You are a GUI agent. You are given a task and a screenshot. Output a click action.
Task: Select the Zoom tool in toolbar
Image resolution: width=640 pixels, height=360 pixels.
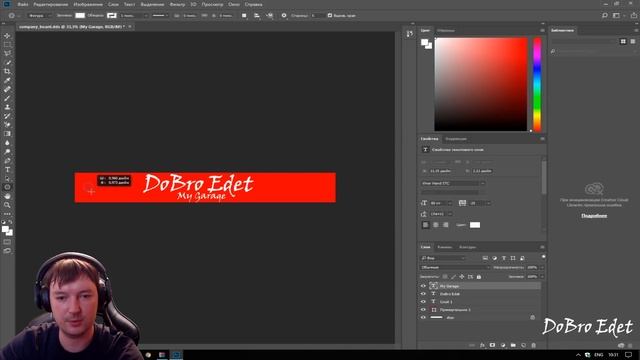point(7,205)
